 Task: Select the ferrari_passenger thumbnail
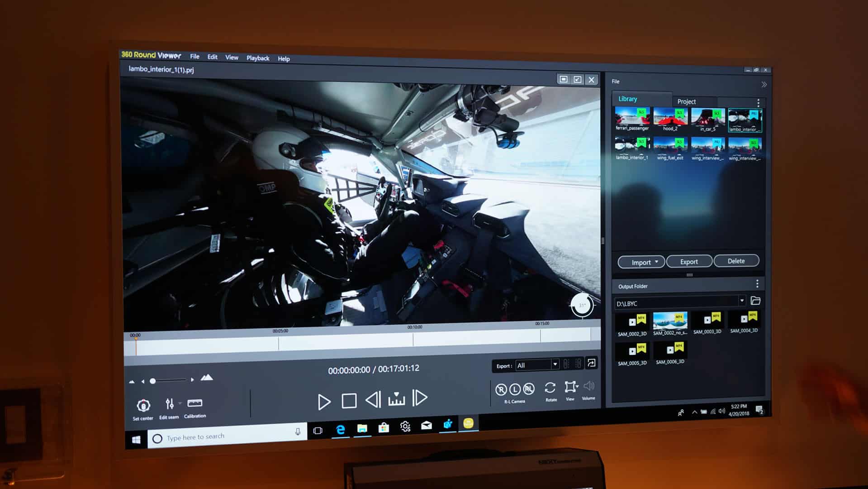pyautogui.click(x=632, y=117)
